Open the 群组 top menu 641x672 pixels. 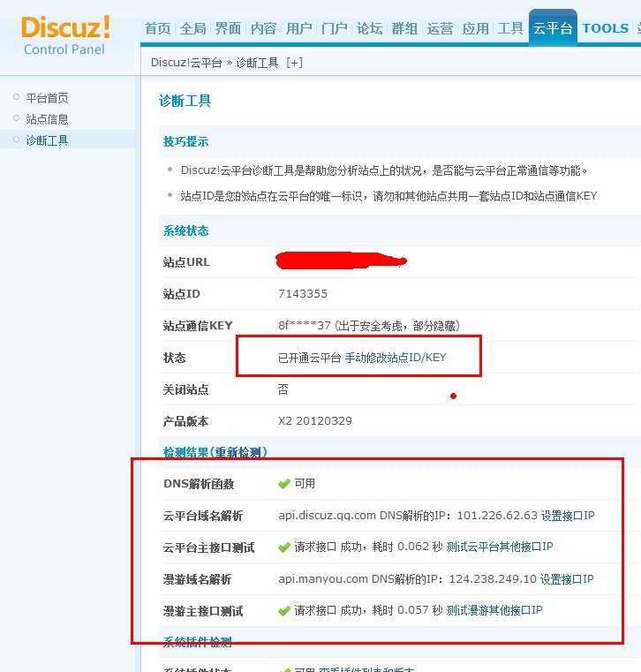[404, 28]
